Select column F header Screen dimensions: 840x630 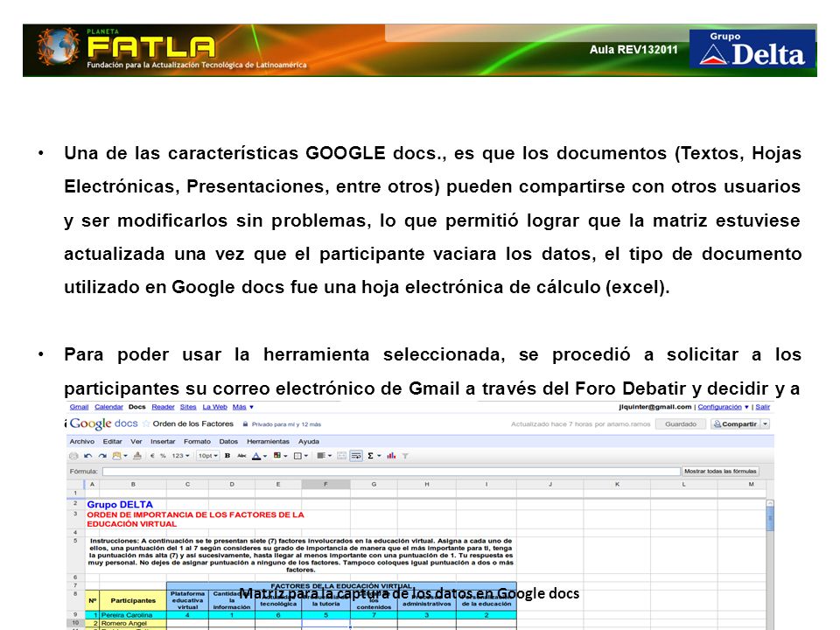(325, 484)
